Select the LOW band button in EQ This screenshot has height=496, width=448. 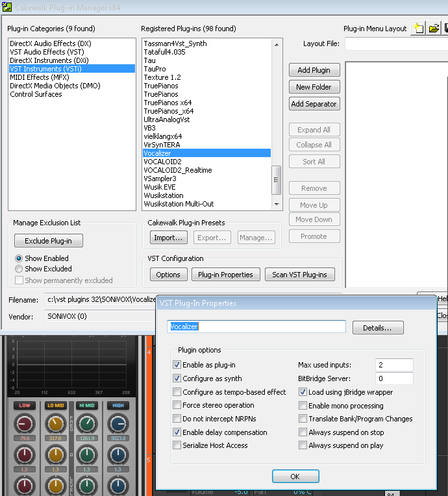(x=25, y=405)
